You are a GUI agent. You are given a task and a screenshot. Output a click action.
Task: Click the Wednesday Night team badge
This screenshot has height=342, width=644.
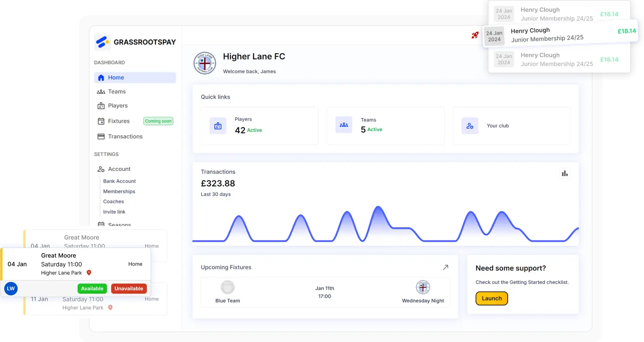[422, 287]
